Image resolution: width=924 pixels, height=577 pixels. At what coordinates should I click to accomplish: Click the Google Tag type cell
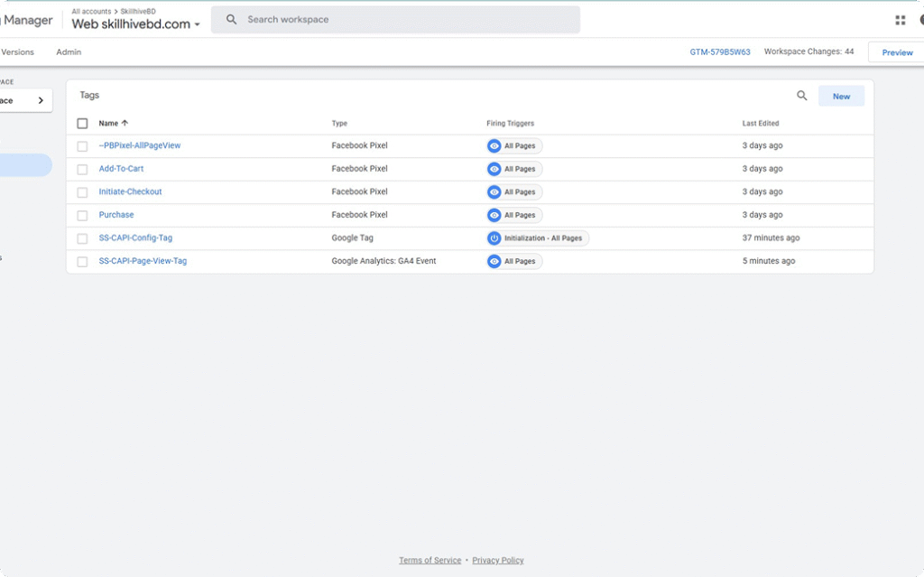pyautogui.click(x=353, y=237)
